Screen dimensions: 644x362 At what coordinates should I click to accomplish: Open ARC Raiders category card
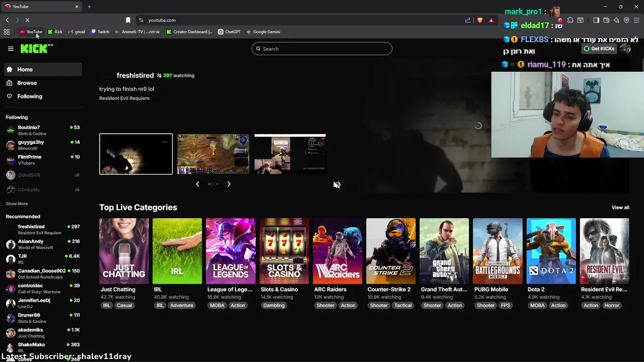pyautogui.click(x=337, y=251)
